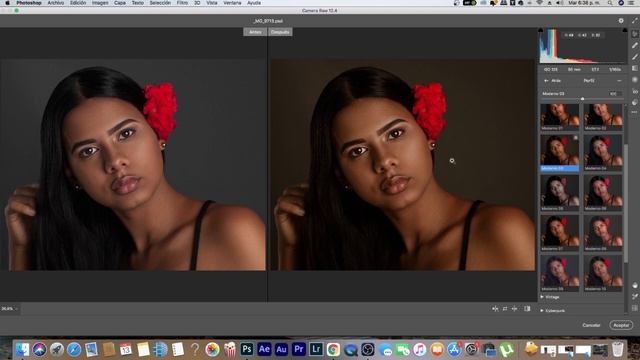Select the Zoom tool near bottom right

tap(635, 285)
